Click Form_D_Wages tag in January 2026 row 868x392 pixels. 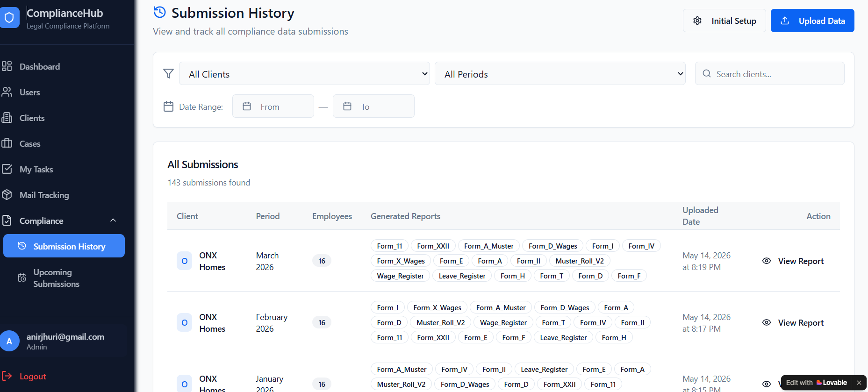(465, 384)
